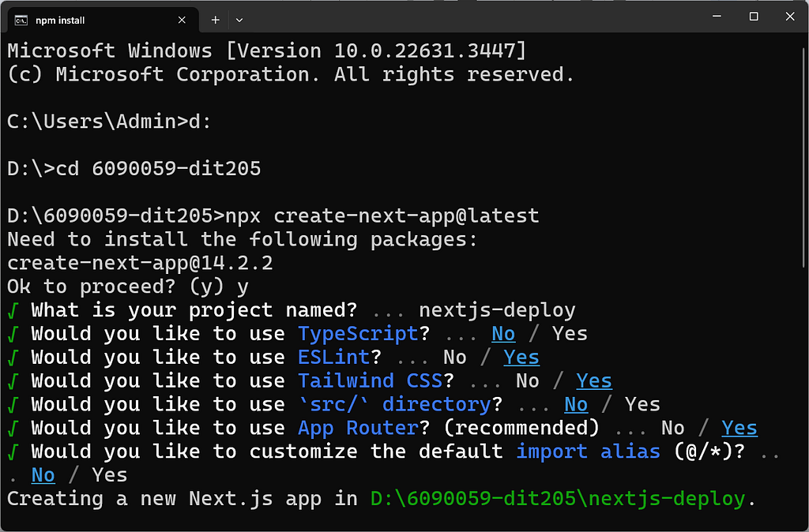Viewport: 809px width, 532px height.
Task: Open a new tab with the plus button
Action: pyautogui.click(x=215, y=20)
